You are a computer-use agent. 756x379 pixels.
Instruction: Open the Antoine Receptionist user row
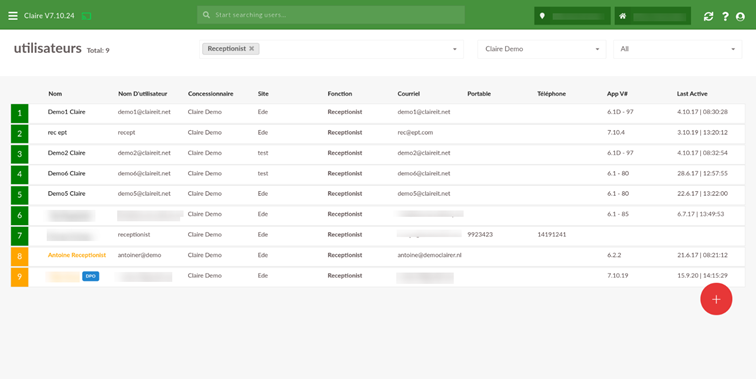[378, 256]
